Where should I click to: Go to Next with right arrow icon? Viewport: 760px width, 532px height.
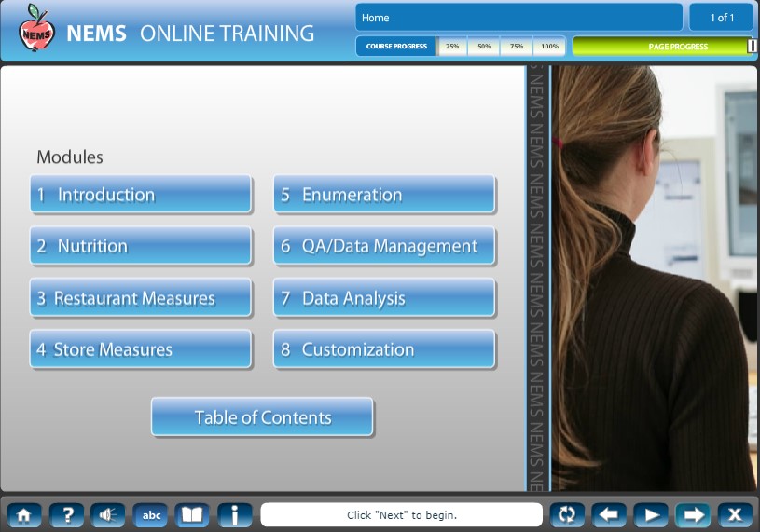693,514
